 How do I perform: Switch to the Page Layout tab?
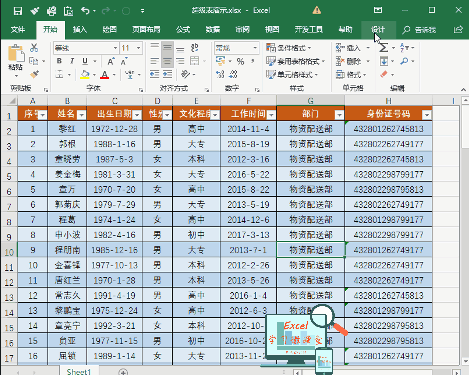click(146, 30)
